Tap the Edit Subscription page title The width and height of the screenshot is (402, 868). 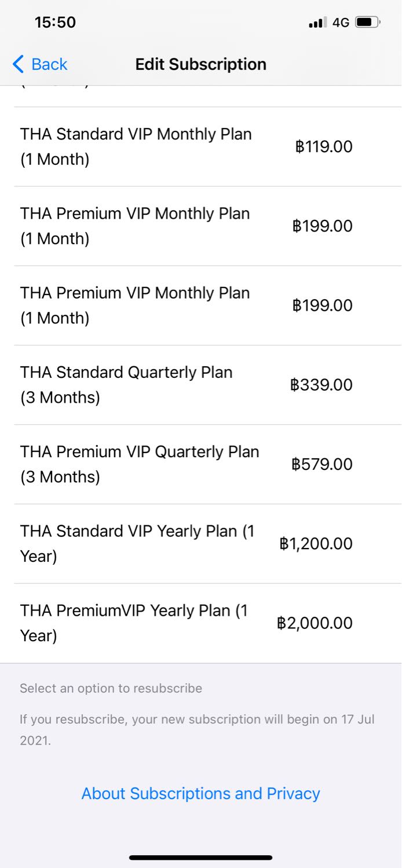coord(200,64)
